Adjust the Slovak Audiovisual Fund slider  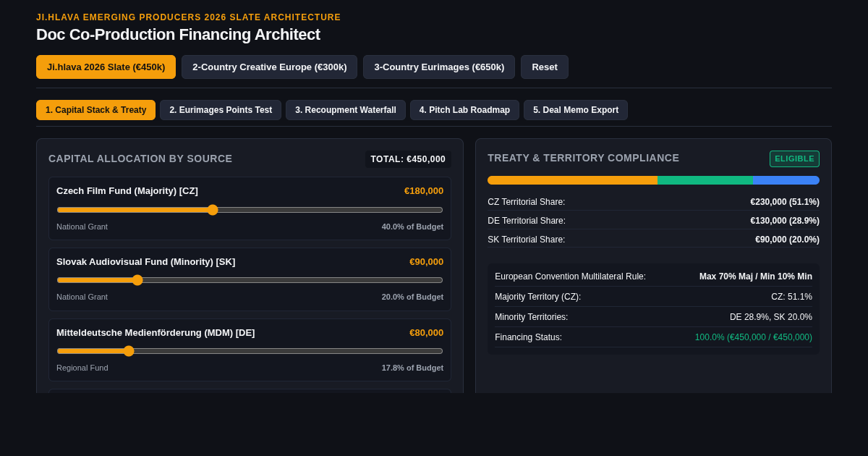tap(250, 280)
